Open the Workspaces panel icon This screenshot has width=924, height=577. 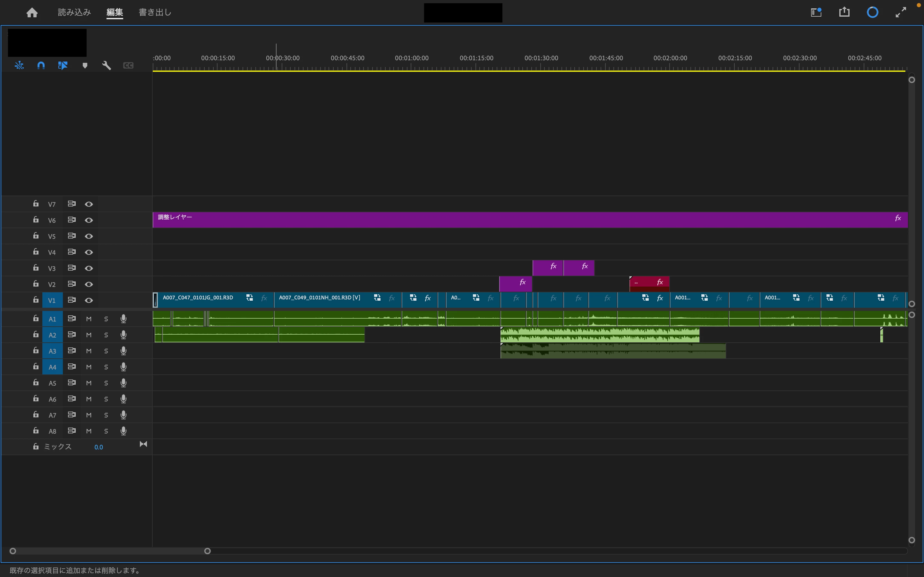tap(816, 12)
